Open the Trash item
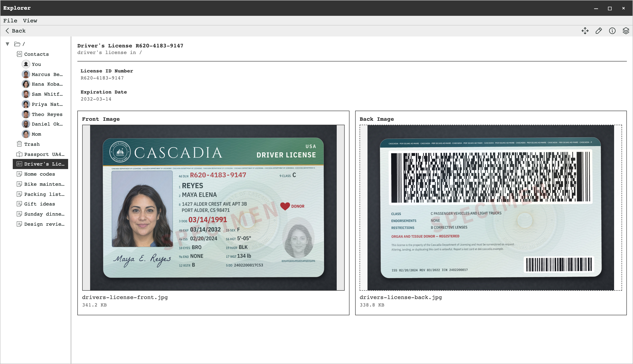The width and height of the screenshot is (633, 364). tap(32, 144)
